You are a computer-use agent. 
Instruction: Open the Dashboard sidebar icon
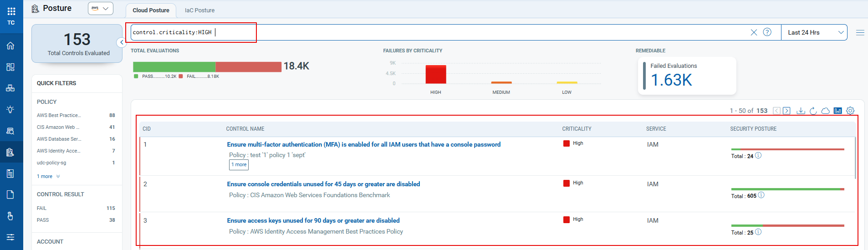pos(10,67)
